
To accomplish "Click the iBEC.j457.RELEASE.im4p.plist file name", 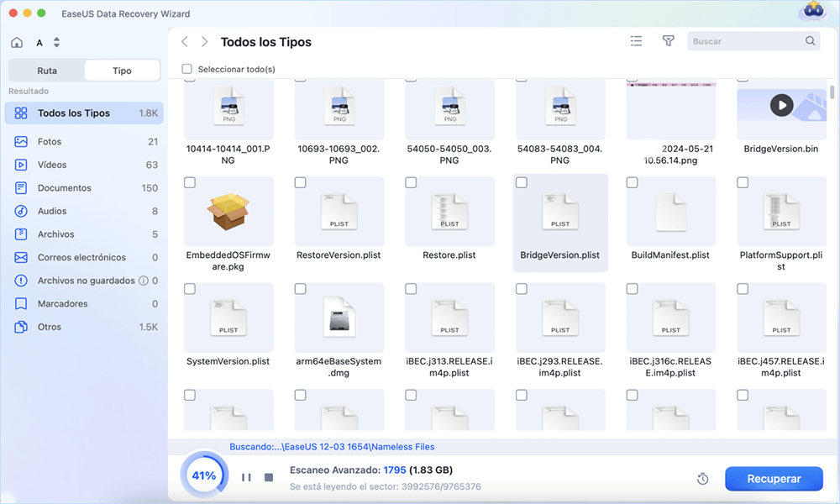I will click(781, 367).
